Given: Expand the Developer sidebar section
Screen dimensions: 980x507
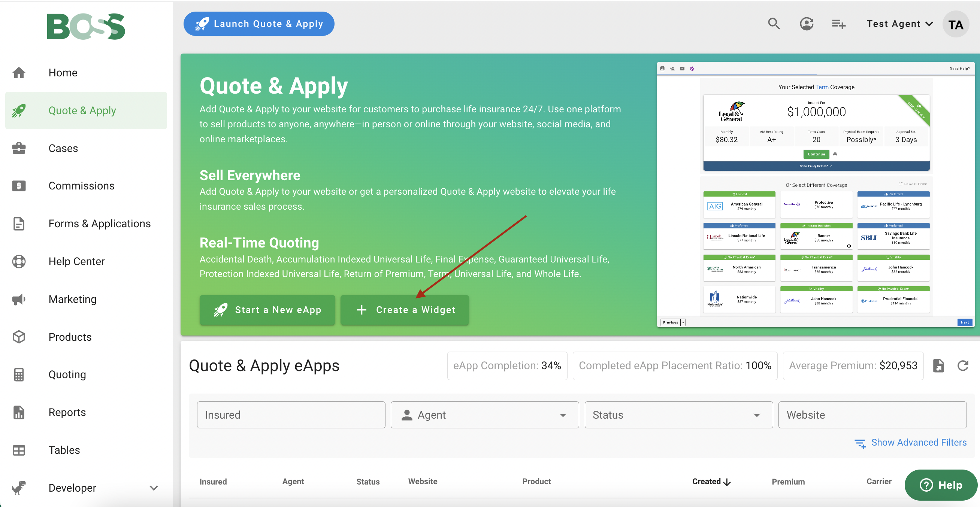Looking at the screenshot, I should (154, 488).
